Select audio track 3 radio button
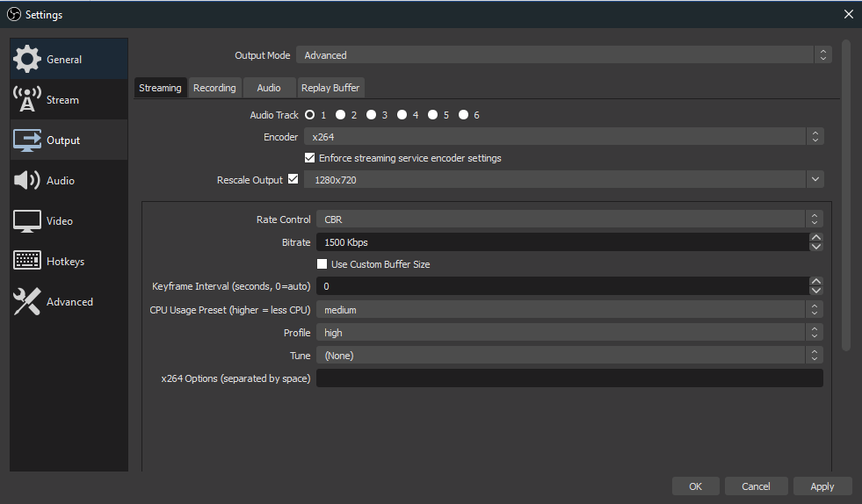862x504 pixels. [372, 115]
